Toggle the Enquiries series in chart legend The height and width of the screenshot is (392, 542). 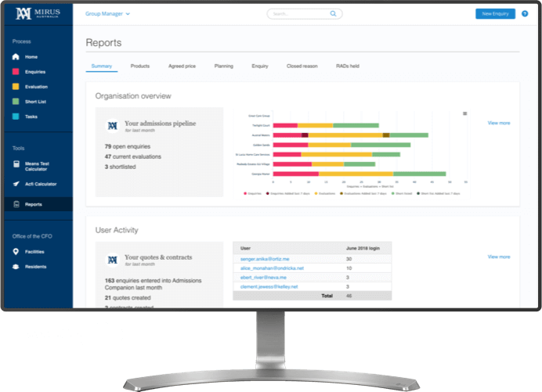[252, 193]
